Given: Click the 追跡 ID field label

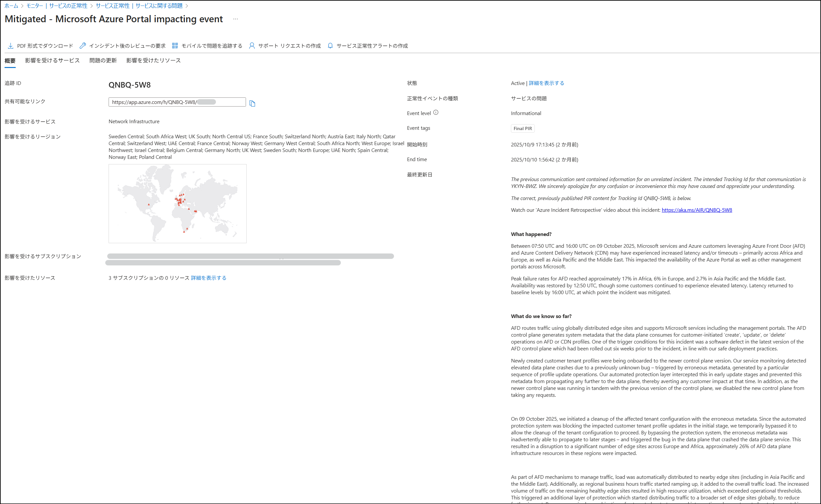Looking at the screenshot, I should (13, 83).
